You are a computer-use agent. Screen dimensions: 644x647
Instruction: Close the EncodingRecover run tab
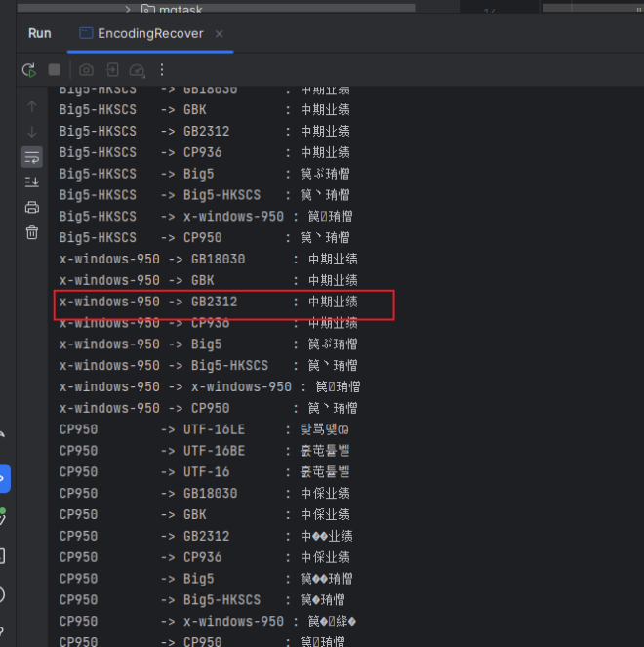click(219, 33)
